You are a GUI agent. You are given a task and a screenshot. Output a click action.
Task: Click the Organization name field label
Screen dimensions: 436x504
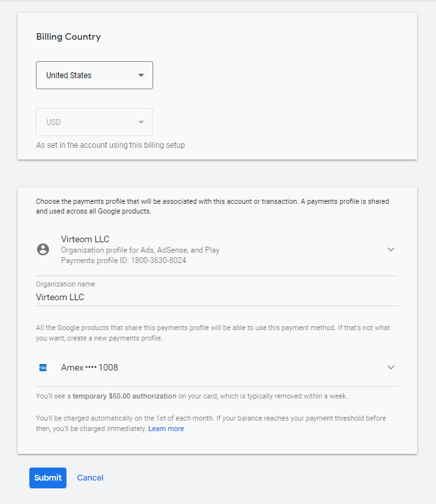(x=65, y=284)
